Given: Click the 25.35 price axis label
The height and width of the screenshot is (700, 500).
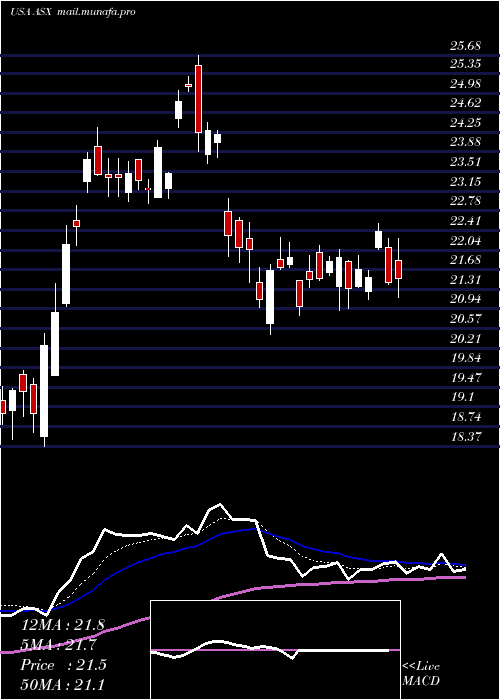Looking at the screenshot, I should (465, 64).
